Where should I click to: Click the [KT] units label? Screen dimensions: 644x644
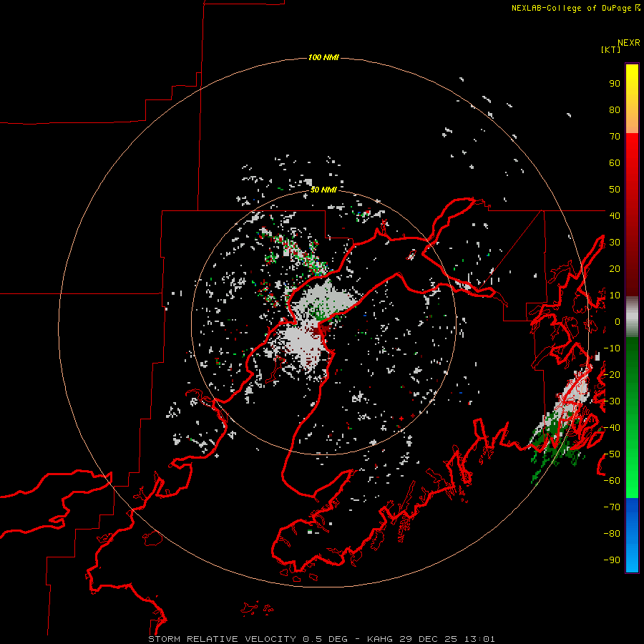610,49
